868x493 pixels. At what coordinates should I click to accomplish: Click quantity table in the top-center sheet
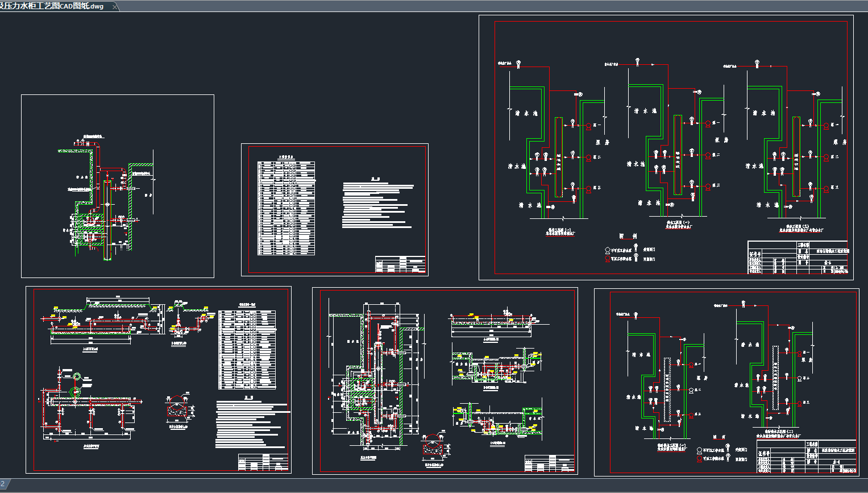tap(286, 208)
